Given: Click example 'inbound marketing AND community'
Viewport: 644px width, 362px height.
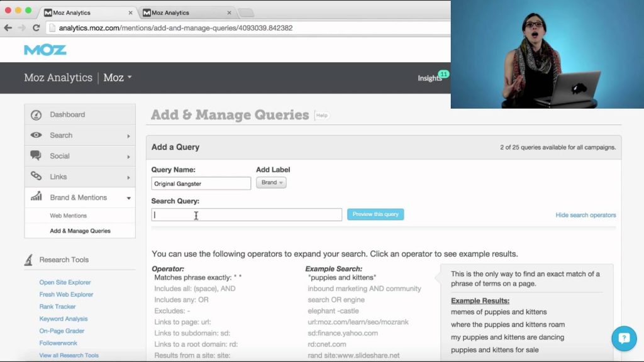Looking at the screenshot, I should (x=364, y=288).
